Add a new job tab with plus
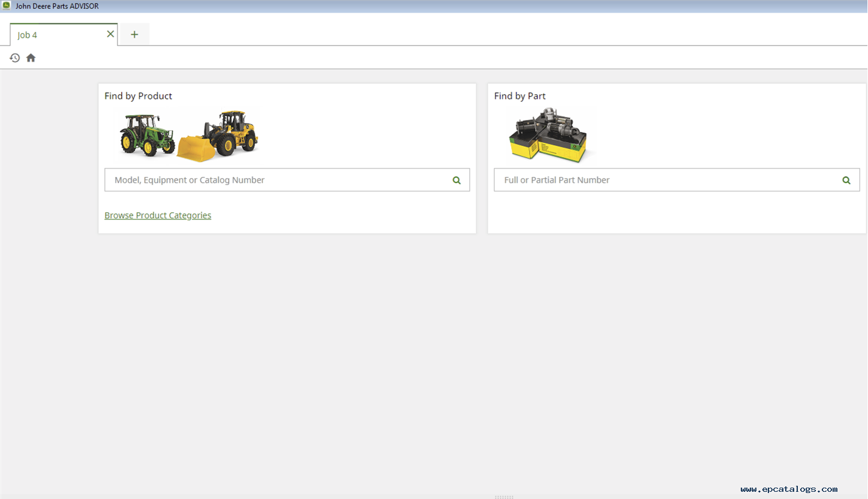Screen dimensions: 868x499 [134, 35]
